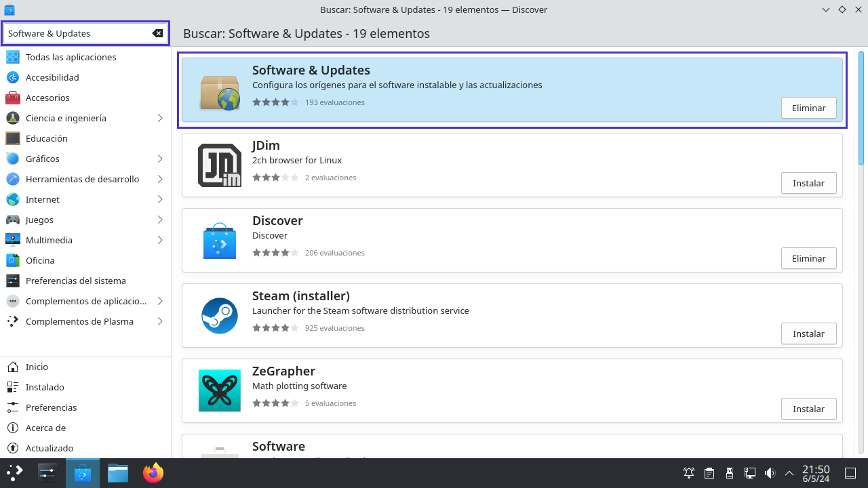This screenshot has width=868, height=488.
Task: Click Software & Updates star rating
Action: 275,102
